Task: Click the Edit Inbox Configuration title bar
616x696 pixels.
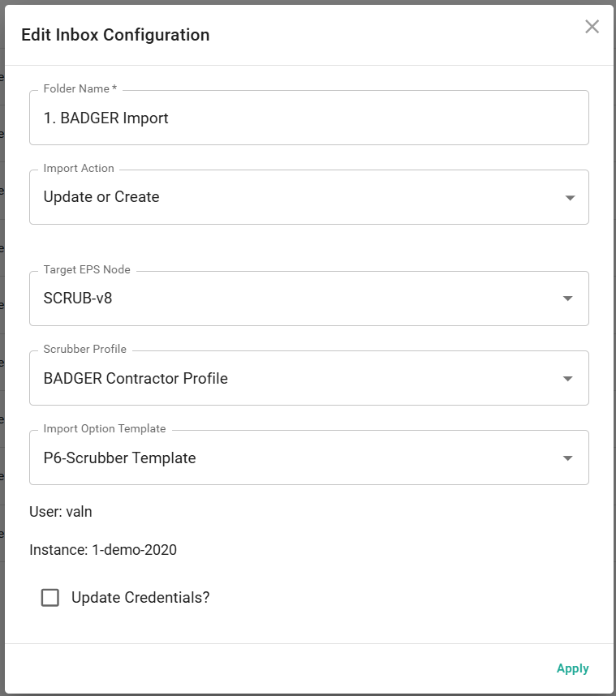Action: 116,35
